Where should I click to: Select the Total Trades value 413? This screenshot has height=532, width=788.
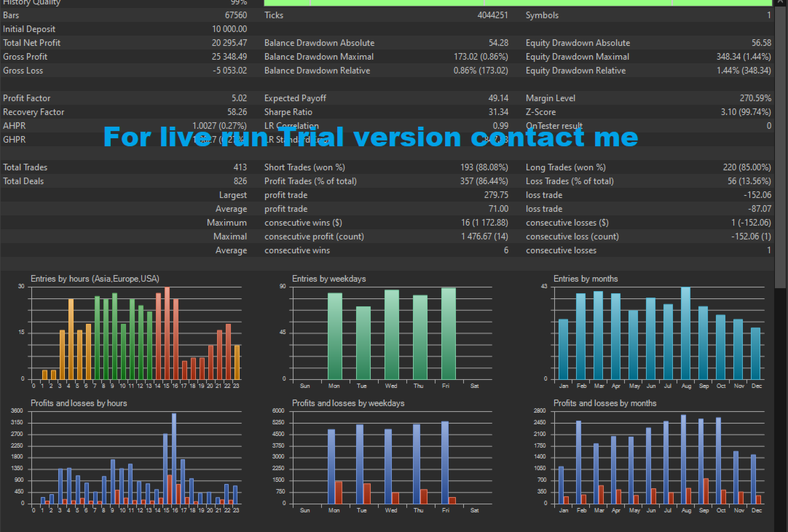point(240,167)
